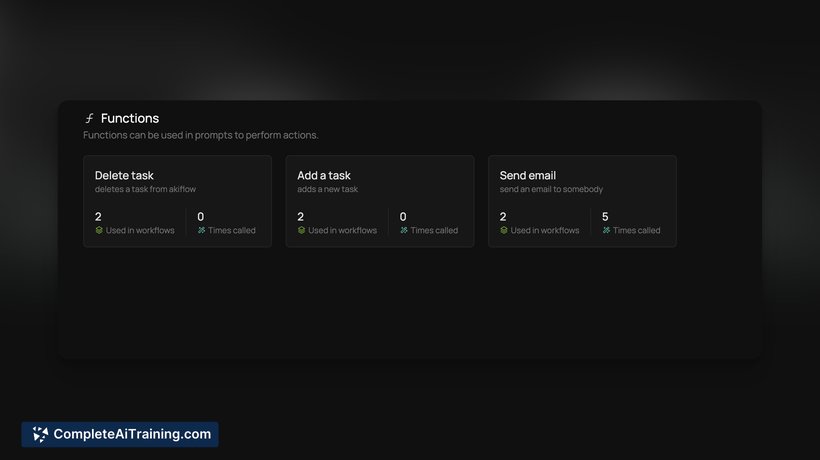Click the Functions header script icon
The height and width of the screenshot is (460, 820).
click(x=89, y=119)
